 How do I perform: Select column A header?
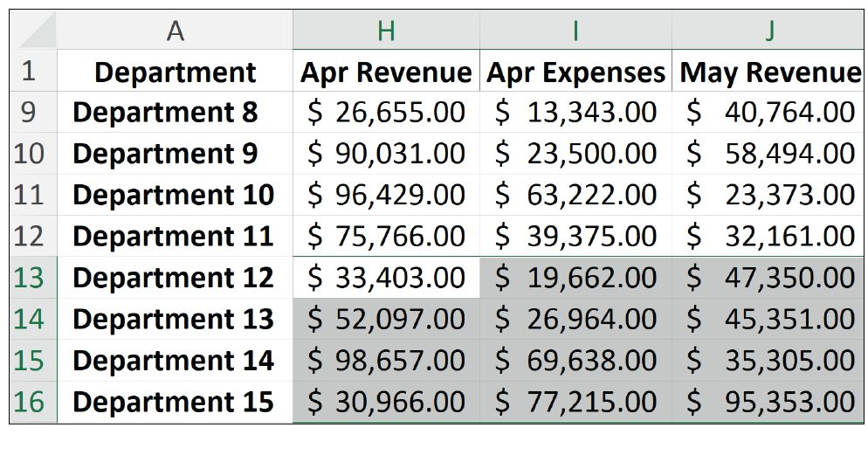(x=175, y=31)
